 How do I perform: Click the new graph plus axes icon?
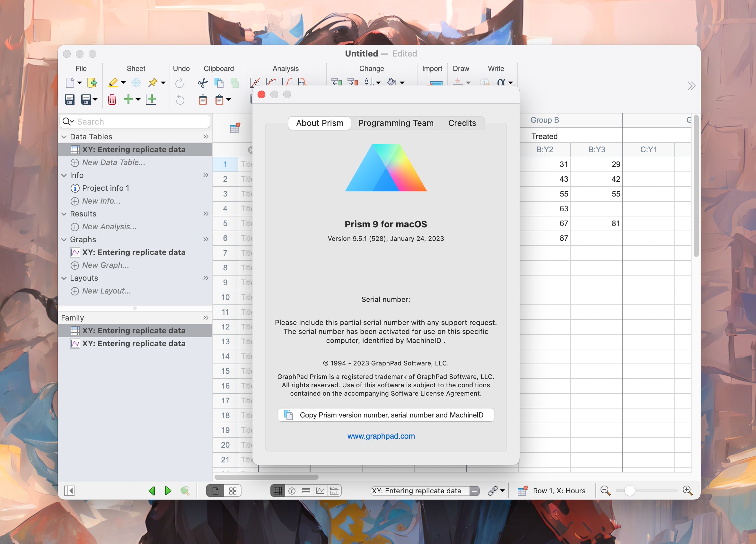click(x=151, y=99)
